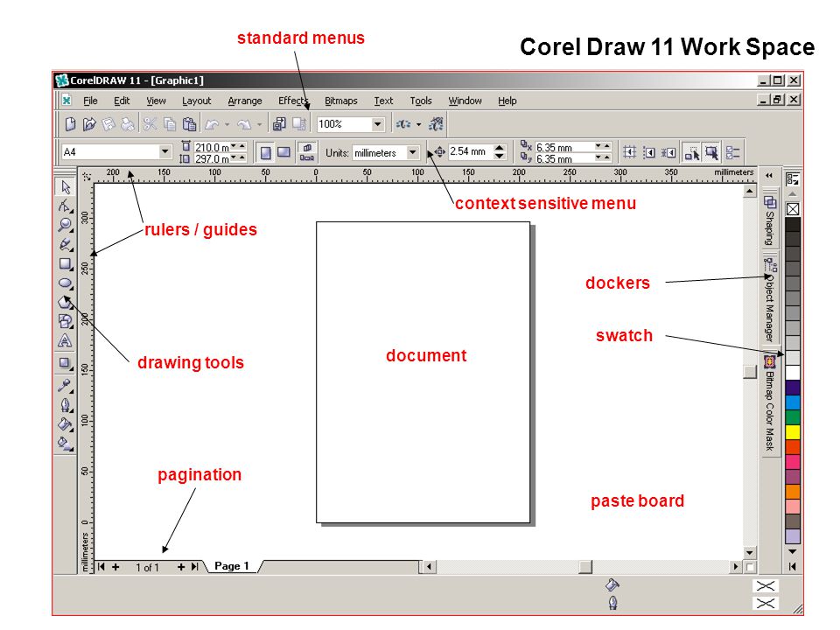Switch page to Landscape orientation

pyautogui.click(x=283, y=152)
